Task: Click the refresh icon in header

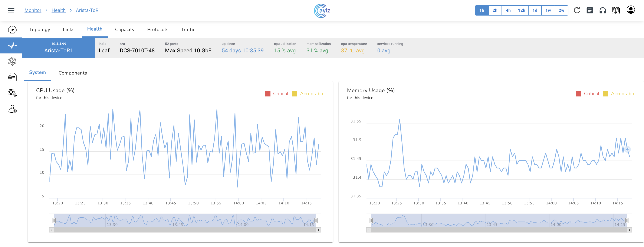Action: point(577,10)
